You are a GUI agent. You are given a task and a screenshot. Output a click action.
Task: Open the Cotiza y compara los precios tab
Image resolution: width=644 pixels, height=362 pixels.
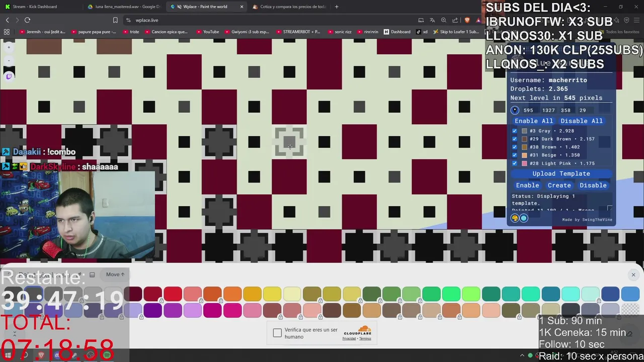(289, 7)
